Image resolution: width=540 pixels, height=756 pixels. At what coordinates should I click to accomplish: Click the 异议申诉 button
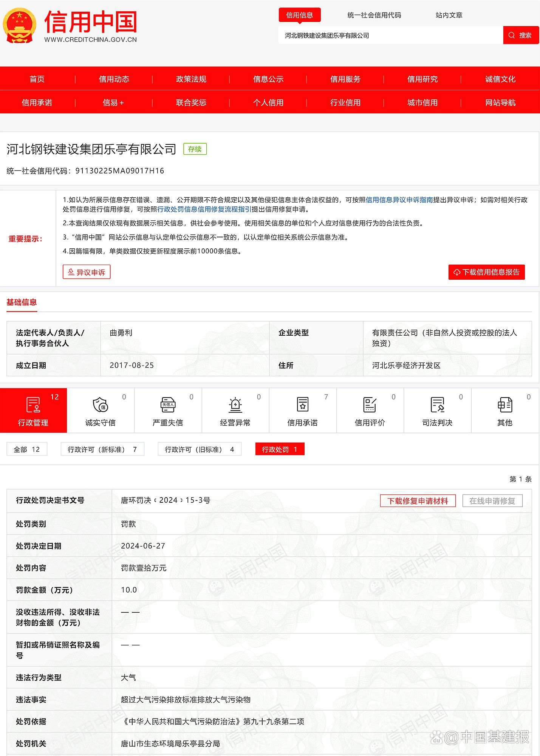87,272
